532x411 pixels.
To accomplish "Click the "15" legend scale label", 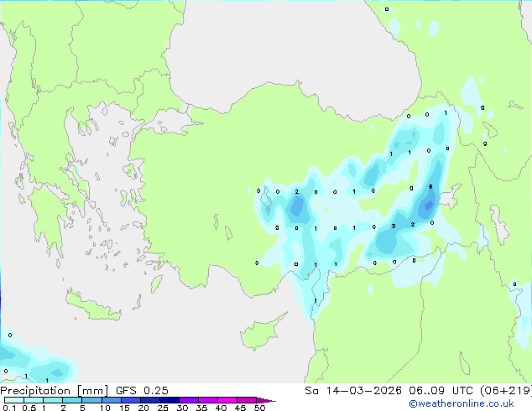I will (x=124, y=408).
